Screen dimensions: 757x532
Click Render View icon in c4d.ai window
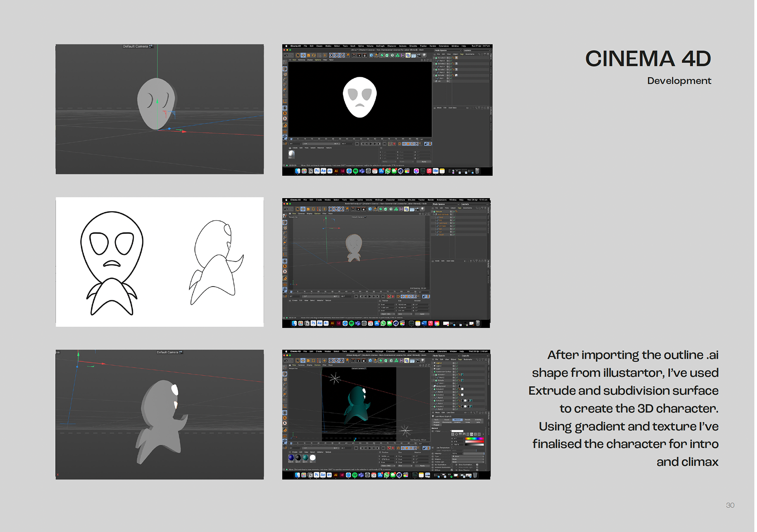click(x=354, y=55)
